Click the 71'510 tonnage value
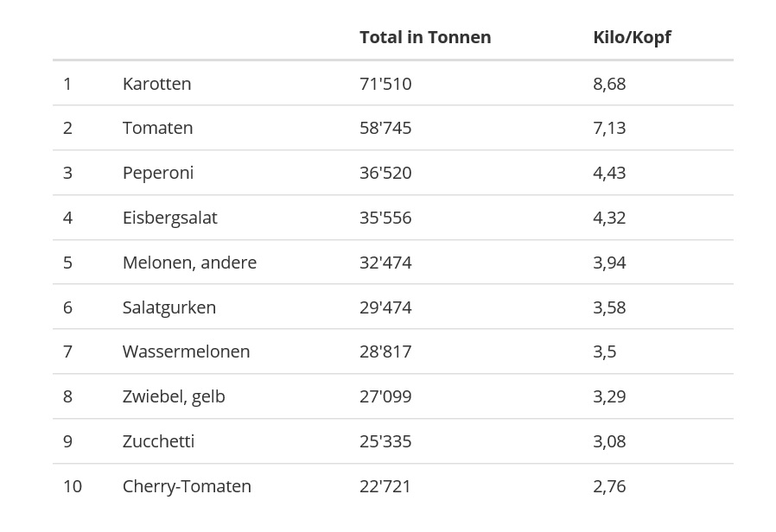The width and height of the screenshot is (776, 532). tap(385, 84)
